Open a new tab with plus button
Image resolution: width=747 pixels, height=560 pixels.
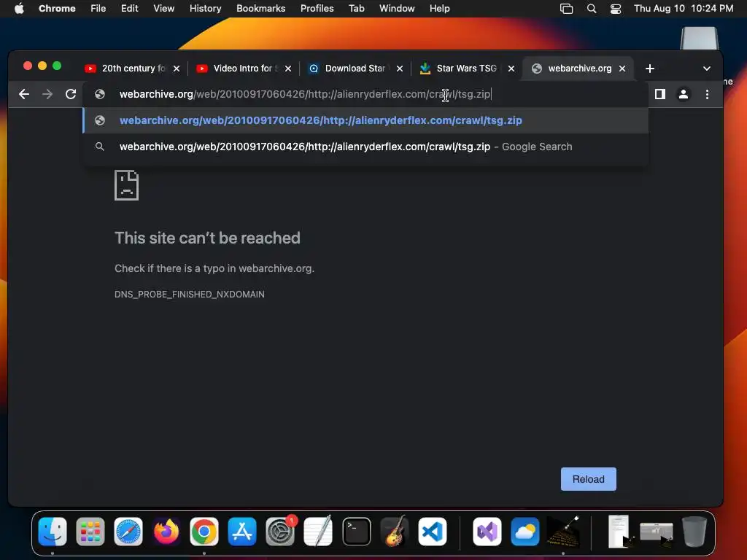(650, 69)
